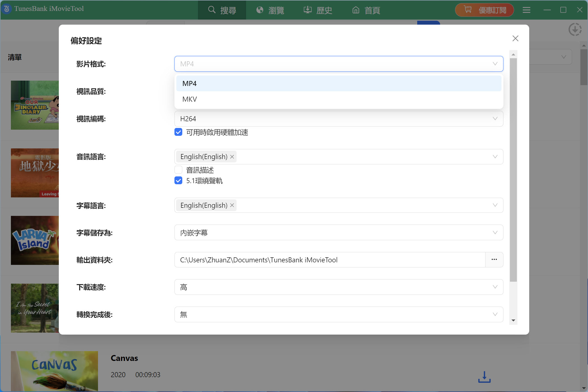Viewport: 588px width, 392px height.
Task: Enable the audio description checkbox
Action: pos(178,170)
